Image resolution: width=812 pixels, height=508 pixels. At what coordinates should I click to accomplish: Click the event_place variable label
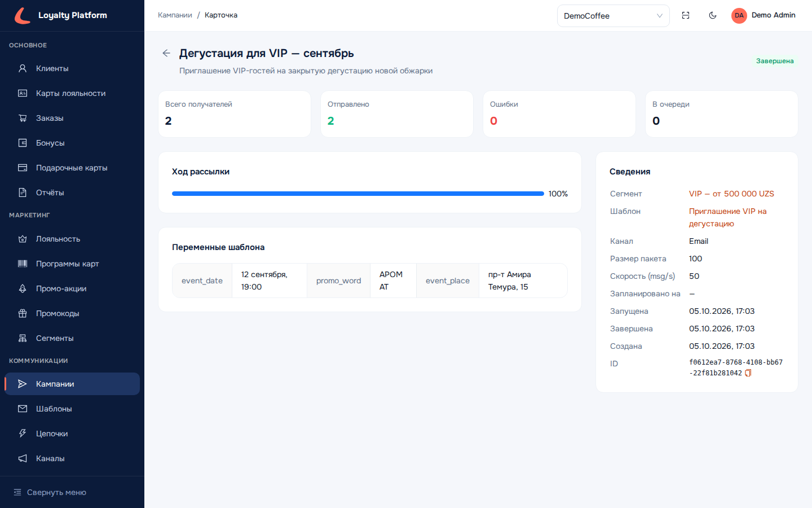[448, 281]
